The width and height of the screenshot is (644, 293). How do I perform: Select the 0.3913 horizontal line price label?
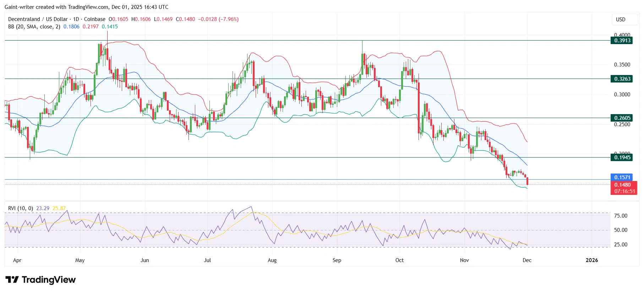coord(622,41)
